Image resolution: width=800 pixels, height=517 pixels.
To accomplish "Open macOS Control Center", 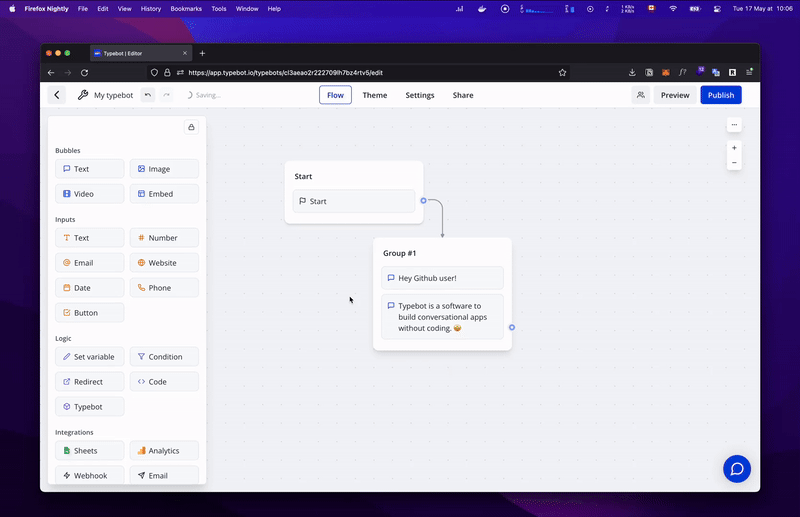I will click(717, 9).
